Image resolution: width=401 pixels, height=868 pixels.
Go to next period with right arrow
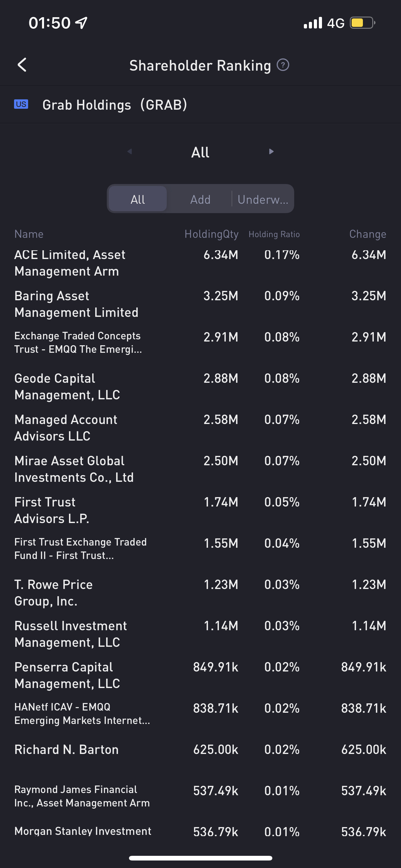(x=271, y=152)
